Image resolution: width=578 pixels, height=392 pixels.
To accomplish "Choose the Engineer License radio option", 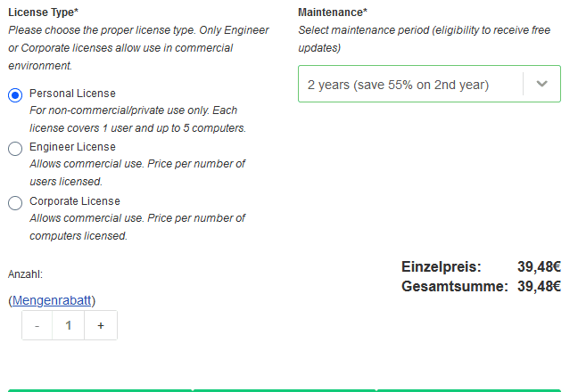I will click(x=15, y=149).
